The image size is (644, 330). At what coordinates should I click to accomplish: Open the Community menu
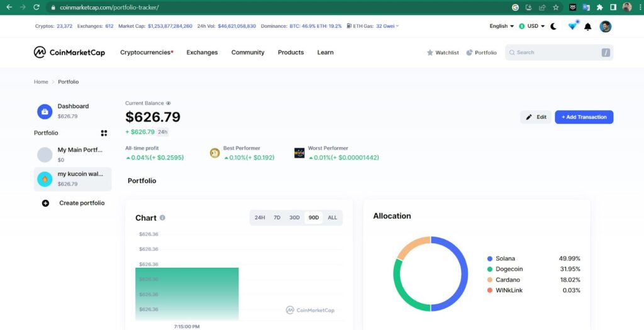(x=248, y=53)
